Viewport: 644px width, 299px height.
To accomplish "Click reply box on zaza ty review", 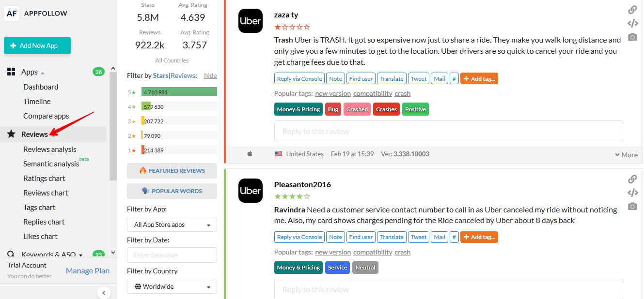I will point(448,131).
